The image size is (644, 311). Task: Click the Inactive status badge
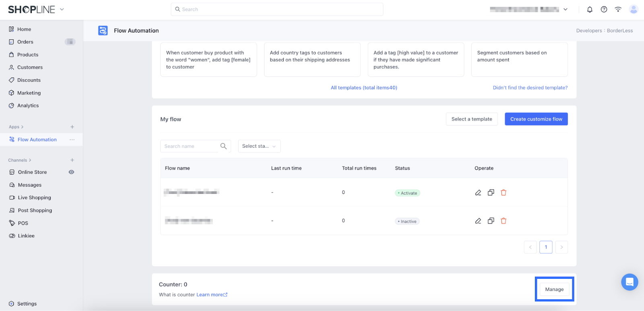point(407,221)
